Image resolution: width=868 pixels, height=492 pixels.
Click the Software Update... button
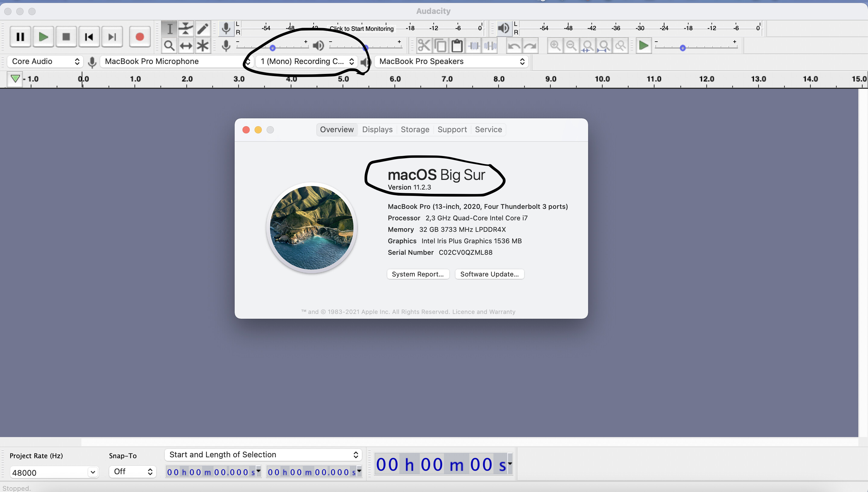pyautogui.click(x=489, y=274)
